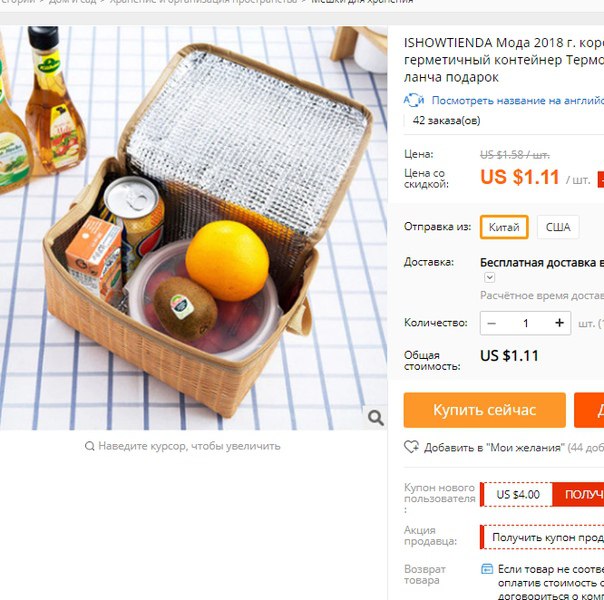This screenshot has height=600, width=604.
Task: Click the return policy icon
Action: (x=487, y=569)
